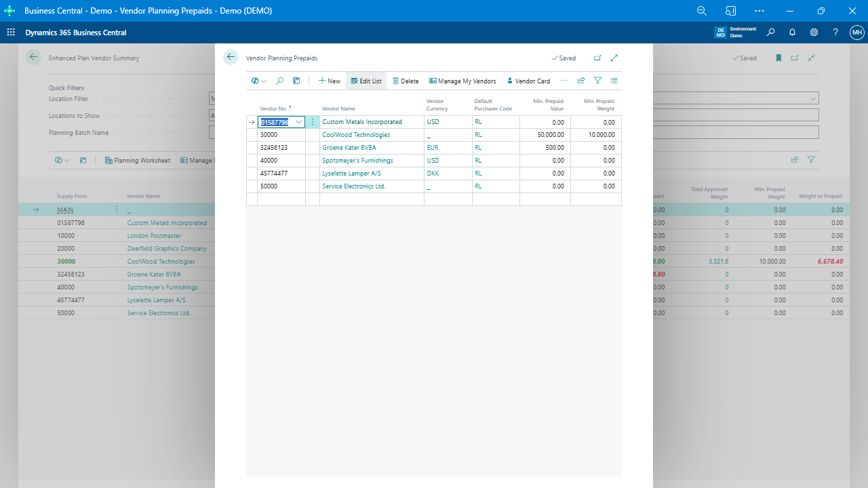Open search in the Vendor Planning Prepaids toolbar
The height and width of the screenshot is (488, 868).
279,81
